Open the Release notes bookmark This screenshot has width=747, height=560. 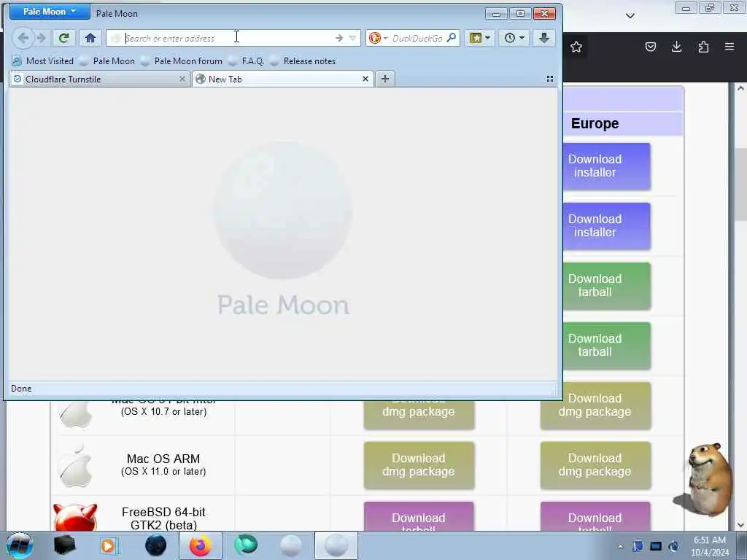pos(303,61)
